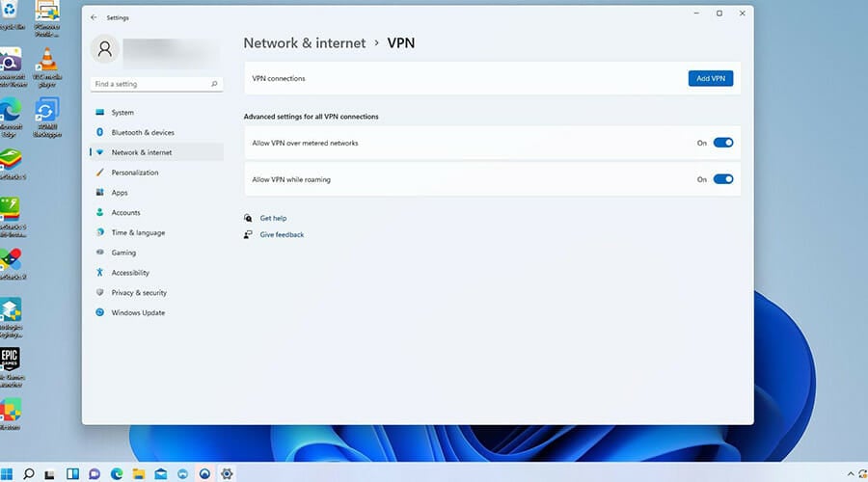
Task: Open Mail app from taskbar
Action: pos(160,473)
